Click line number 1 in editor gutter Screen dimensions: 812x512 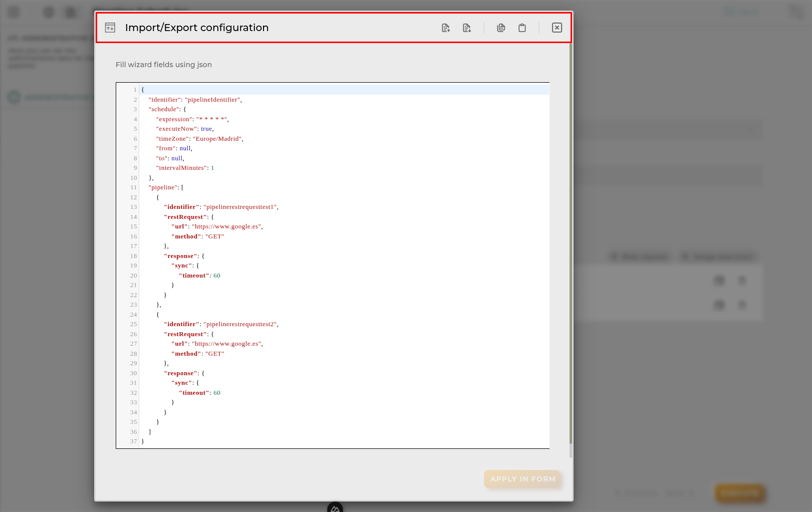pos(135,90)
